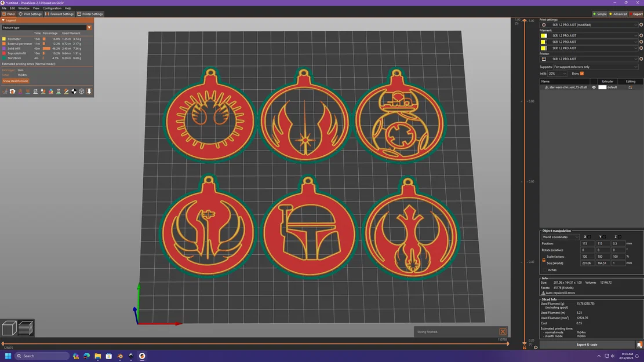The height and width of the screenshot is (362, 644).
Task: Switch to Print Settings tab
Action: pos(30,14)
